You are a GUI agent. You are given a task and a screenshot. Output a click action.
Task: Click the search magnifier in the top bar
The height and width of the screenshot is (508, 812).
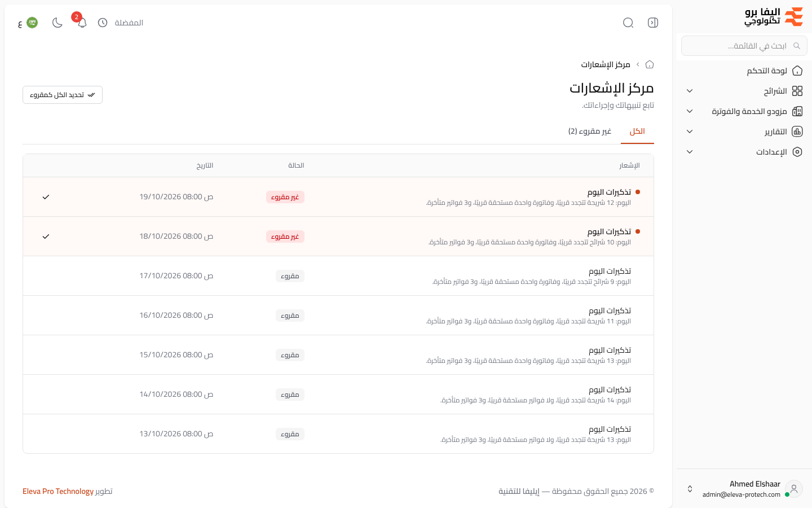pos(628,23)
